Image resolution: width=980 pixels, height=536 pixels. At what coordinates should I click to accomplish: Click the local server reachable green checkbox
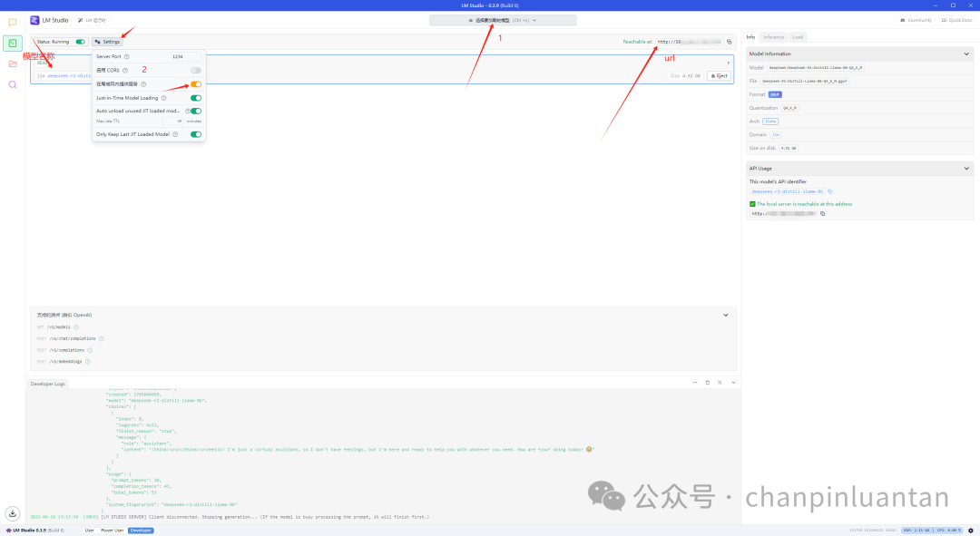pyautogui.click(x=752, y=204)
